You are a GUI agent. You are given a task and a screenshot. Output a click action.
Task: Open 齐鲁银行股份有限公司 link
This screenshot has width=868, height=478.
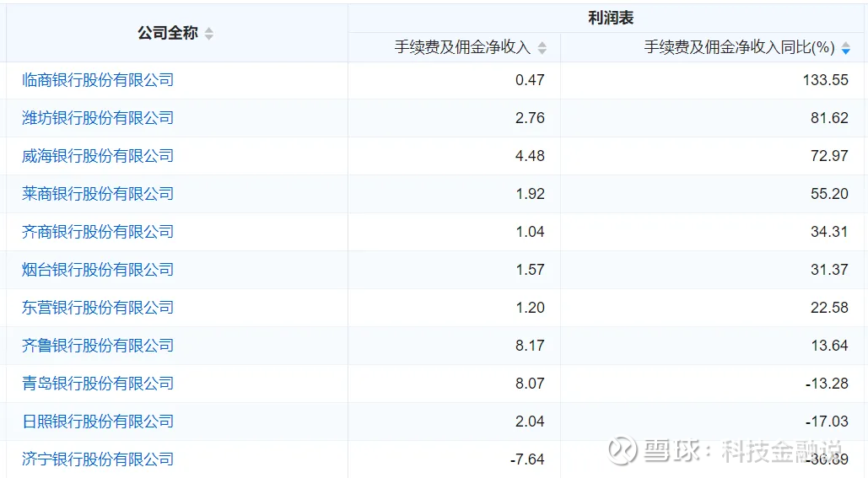point(98,346)
